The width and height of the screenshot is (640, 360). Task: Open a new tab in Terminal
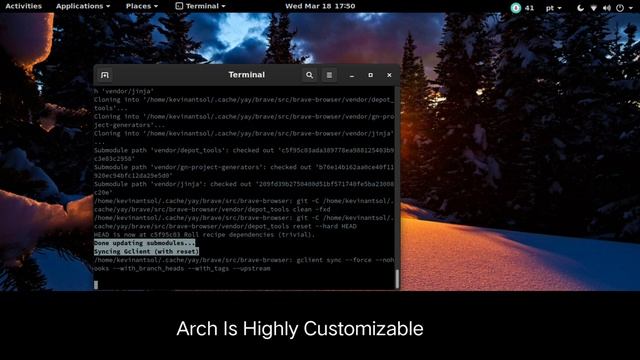pos(104,75)
